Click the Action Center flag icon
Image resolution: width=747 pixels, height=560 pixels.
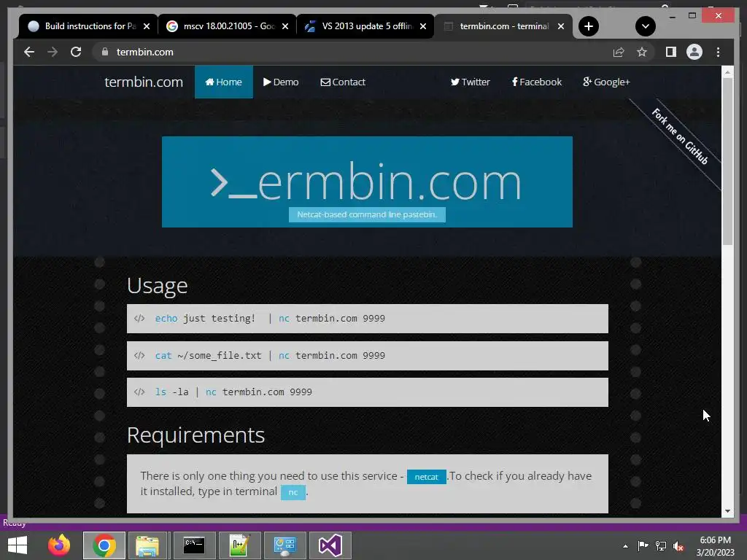coord(643,546)
